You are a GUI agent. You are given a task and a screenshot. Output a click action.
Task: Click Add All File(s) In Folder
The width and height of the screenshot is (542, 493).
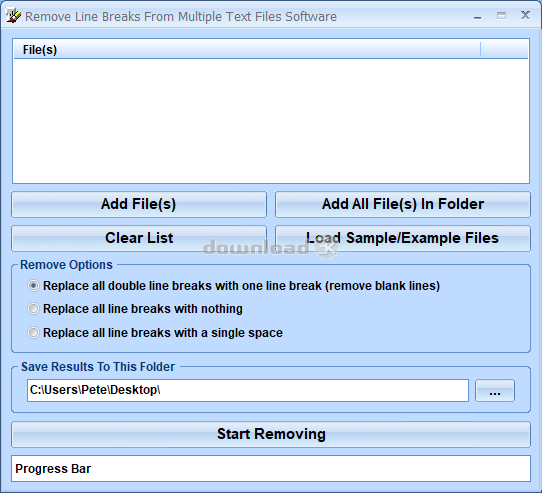point(403,204)
